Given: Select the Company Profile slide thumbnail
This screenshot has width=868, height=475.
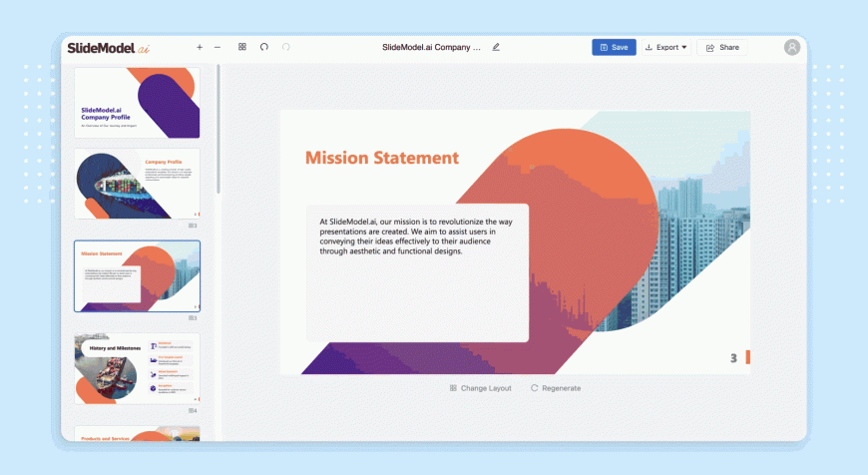Looking at the screenshot, I should coord(137,184).
